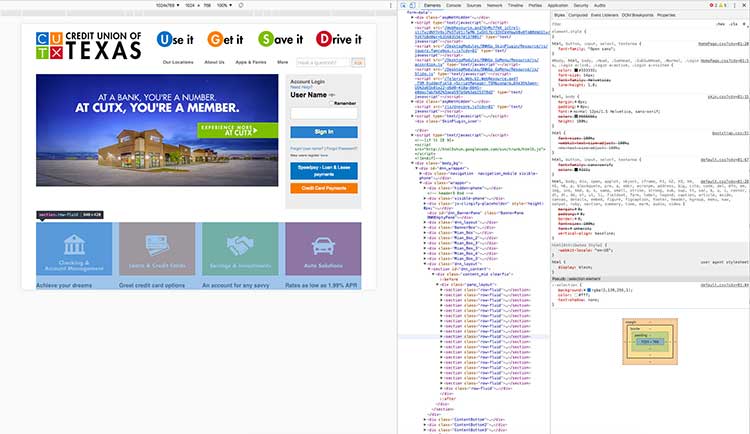Open the device size dropdown in device toolbar
The height and width of the screenshot is (434, 750).
(x=167, y=5)
